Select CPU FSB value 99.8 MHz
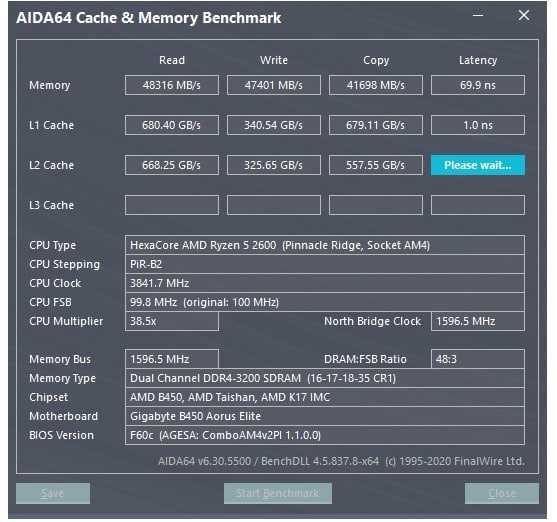This screenshot has width=557, height=522. click(325, 302)
